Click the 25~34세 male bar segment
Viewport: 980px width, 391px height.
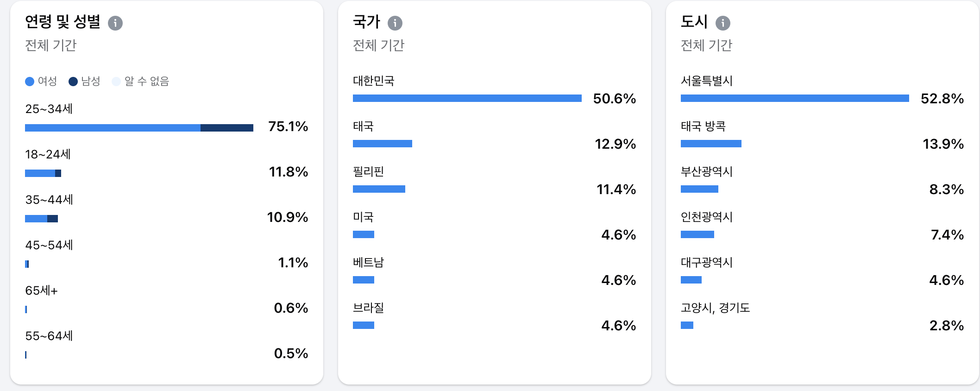227,128
